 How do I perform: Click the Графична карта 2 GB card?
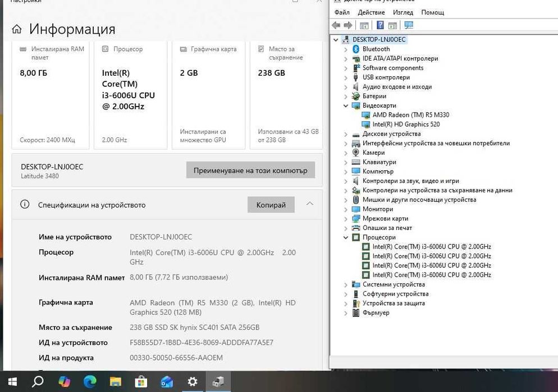pos(208,95)
